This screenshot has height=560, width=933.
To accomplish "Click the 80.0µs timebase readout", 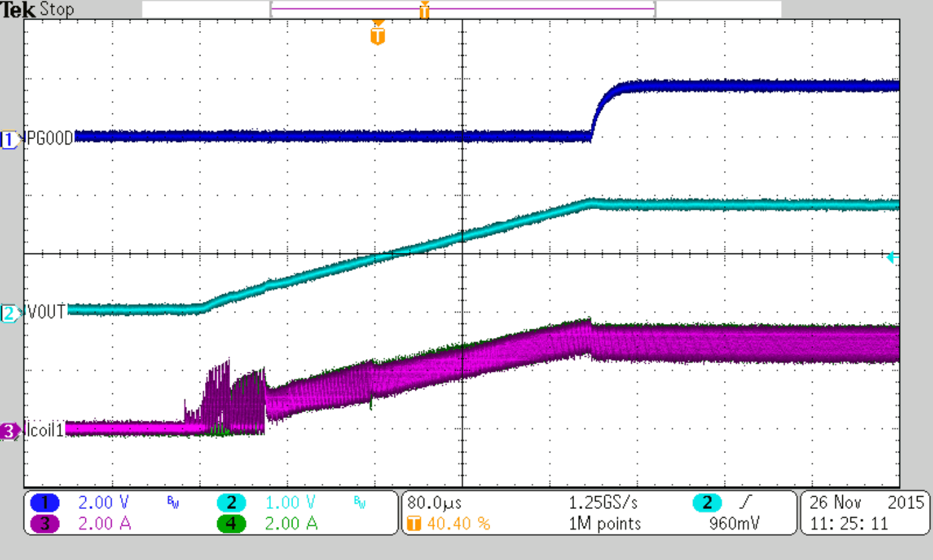I will pos(434,503).
